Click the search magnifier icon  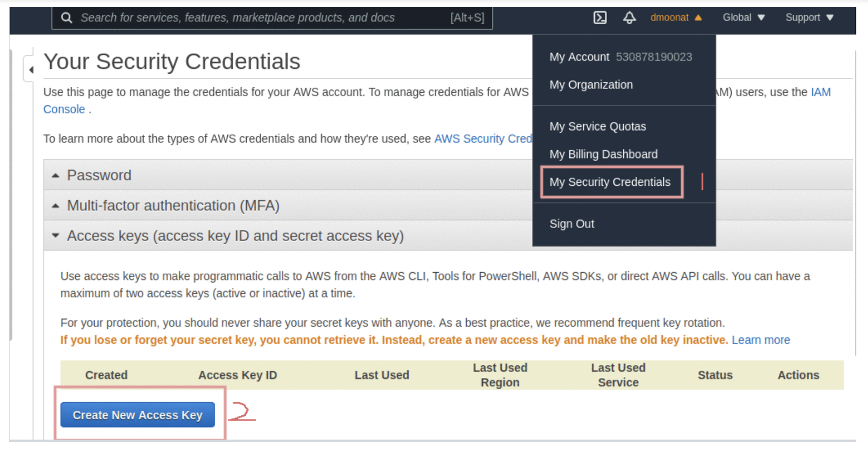coord(66,18)
